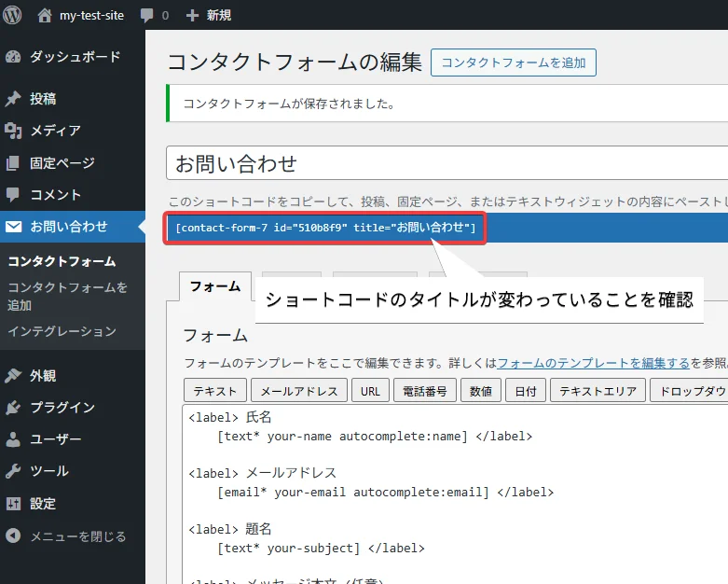Insert a テキストエリア tag
Image resolution: width=728 pixels, height=584 pixels.
click(x=598, y=391)
